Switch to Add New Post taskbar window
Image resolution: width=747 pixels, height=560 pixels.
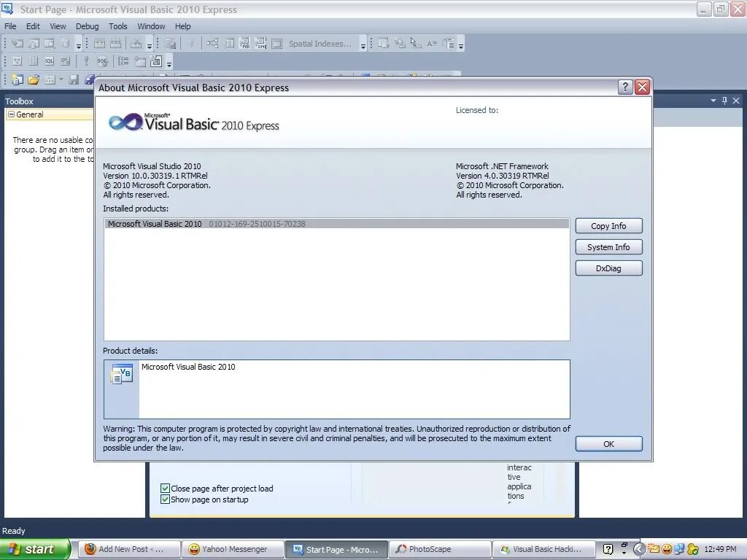point(129,549)
